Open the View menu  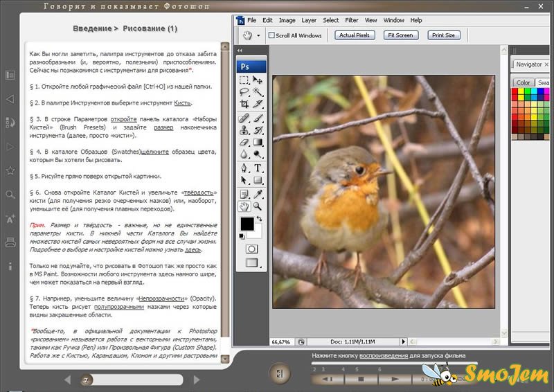[x=370, y=21]
